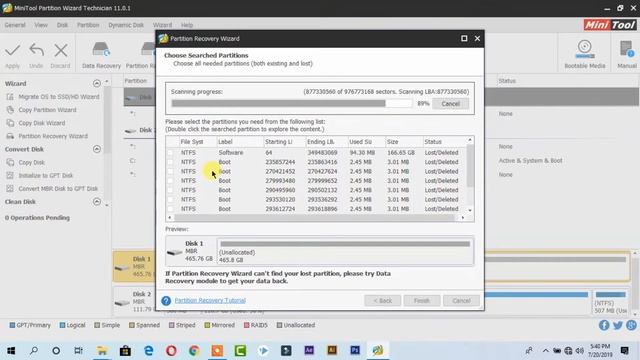Viewport: 640px width, 360px height.
Task: Click the partition list scroll-down arrow
Action: 470,210
